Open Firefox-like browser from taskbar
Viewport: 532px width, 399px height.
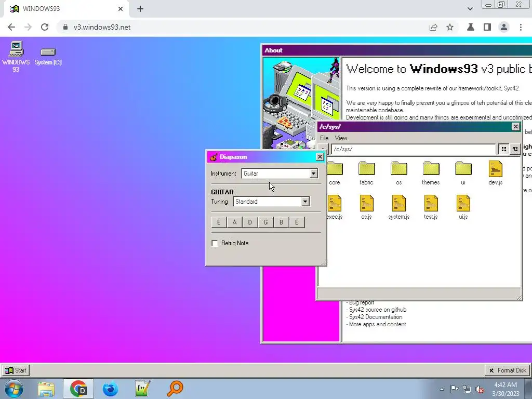[x=110, y=389]
